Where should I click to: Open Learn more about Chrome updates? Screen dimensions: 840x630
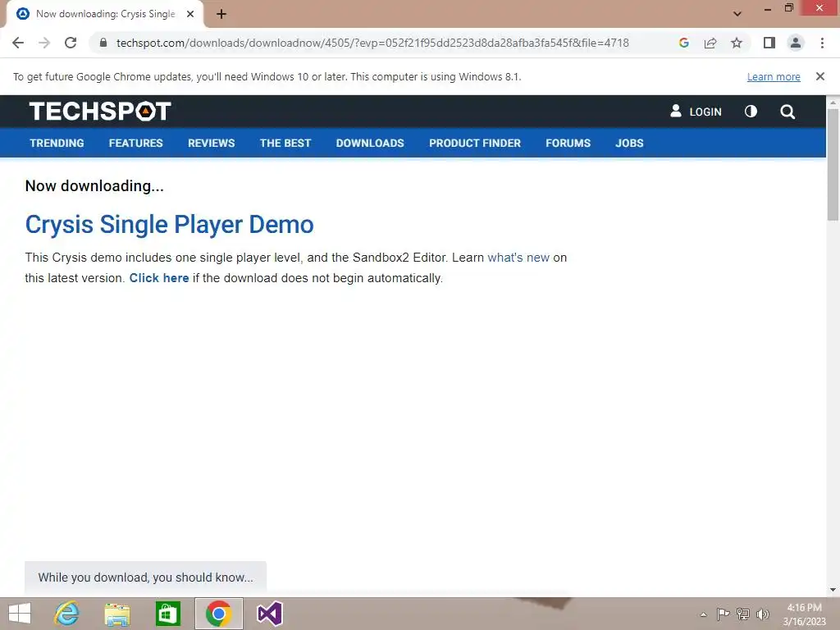point(774,76)
